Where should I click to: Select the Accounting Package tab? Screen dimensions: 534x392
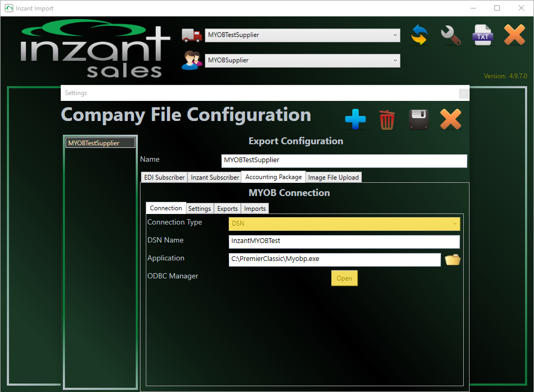(274, 177)
